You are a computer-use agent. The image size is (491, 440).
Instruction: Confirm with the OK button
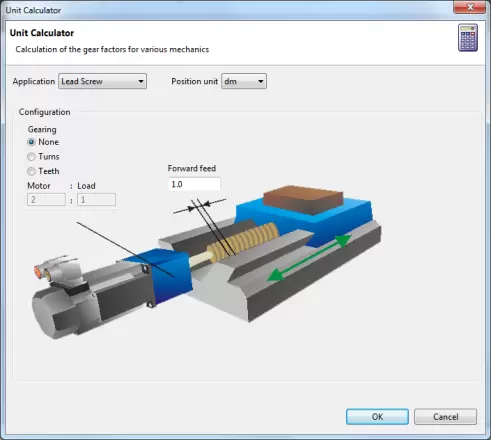[x=377, y=417]
